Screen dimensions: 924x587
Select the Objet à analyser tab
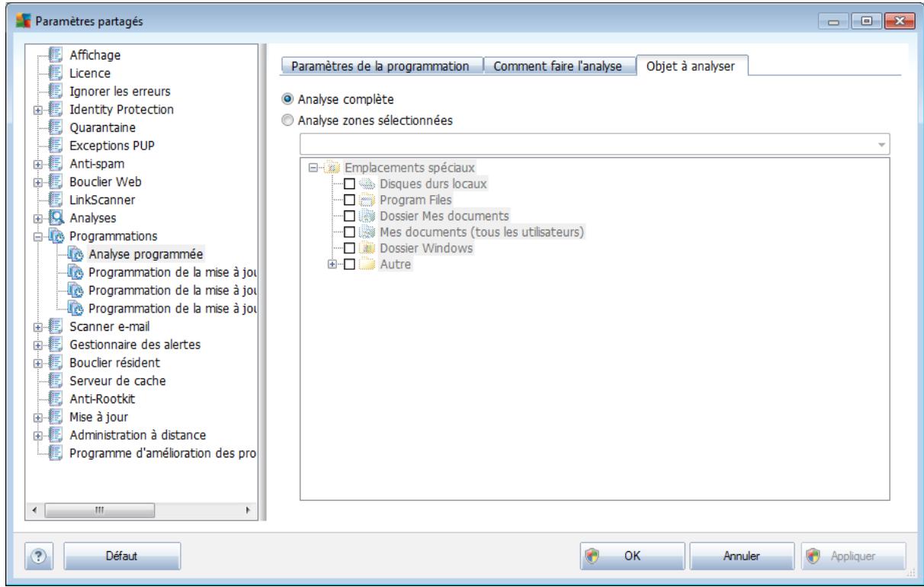(x=691, y=66)
